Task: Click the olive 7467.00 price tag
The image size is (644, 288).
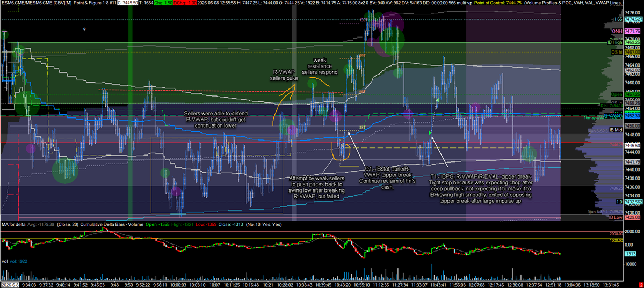Action: (x=633, y=52)
